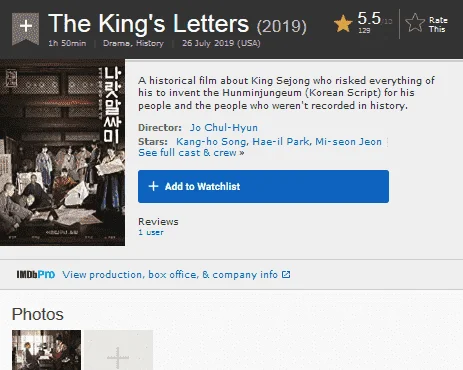The width and height of the screenshot is (463, 370).
Task: Click the IMDbPro logo
Action: tap(36, 275)
